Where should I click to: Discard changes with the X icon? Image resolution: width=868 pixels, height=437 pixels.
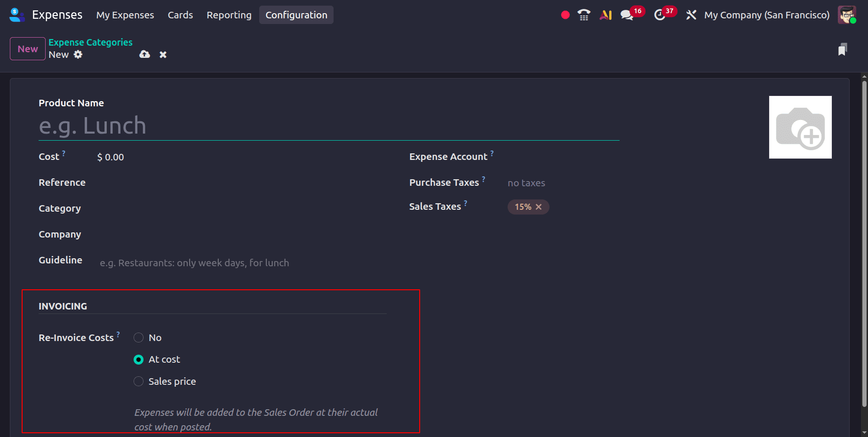pos(163,55)
